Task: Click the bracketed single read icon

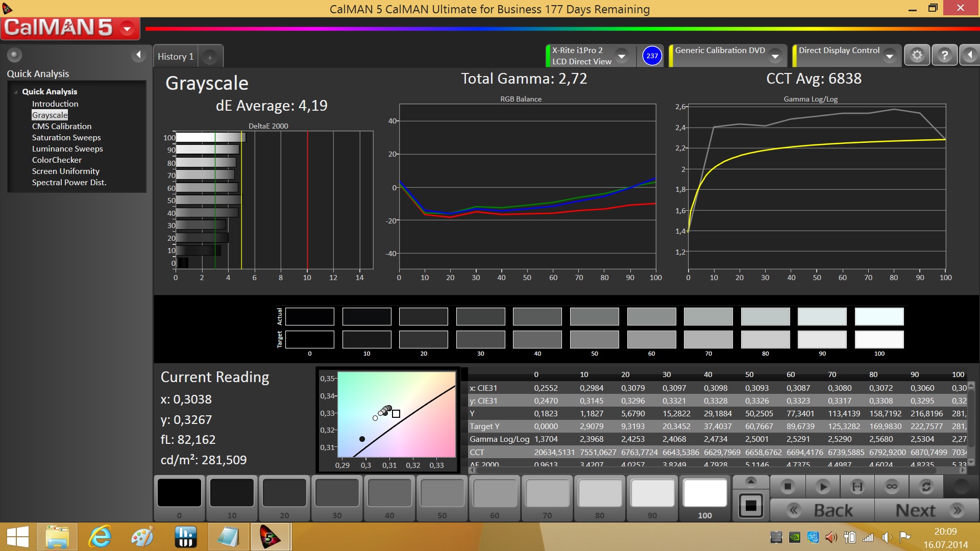Action: (x=857, y=487)
